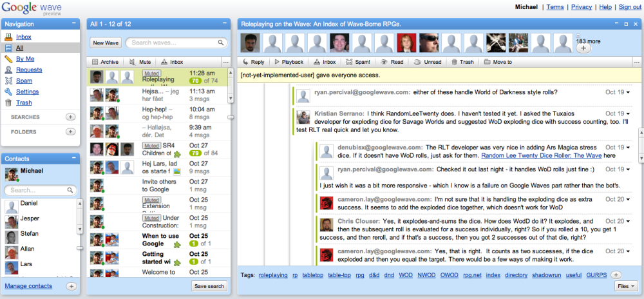Click the New Wave button
Viewport: 644px width, 299px height.
(106, 43)
